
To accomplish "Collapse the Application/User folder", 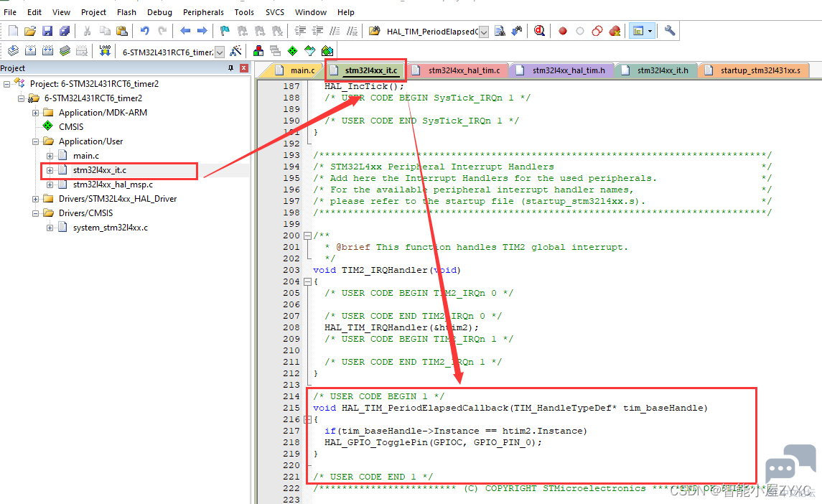I will pyautogui.click(x=35, y=141).
